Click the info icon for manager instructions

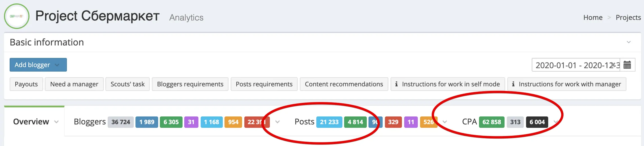click(513, 84)
